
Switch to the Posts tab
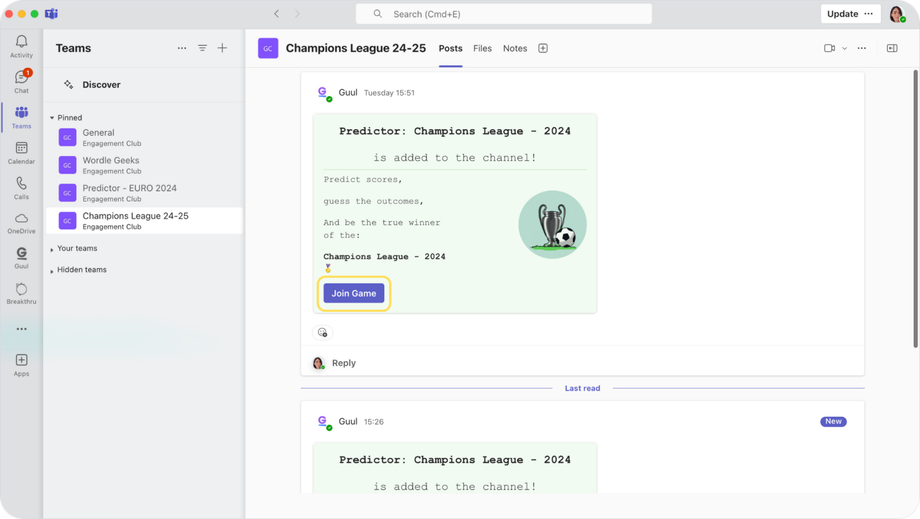(451, 48)
